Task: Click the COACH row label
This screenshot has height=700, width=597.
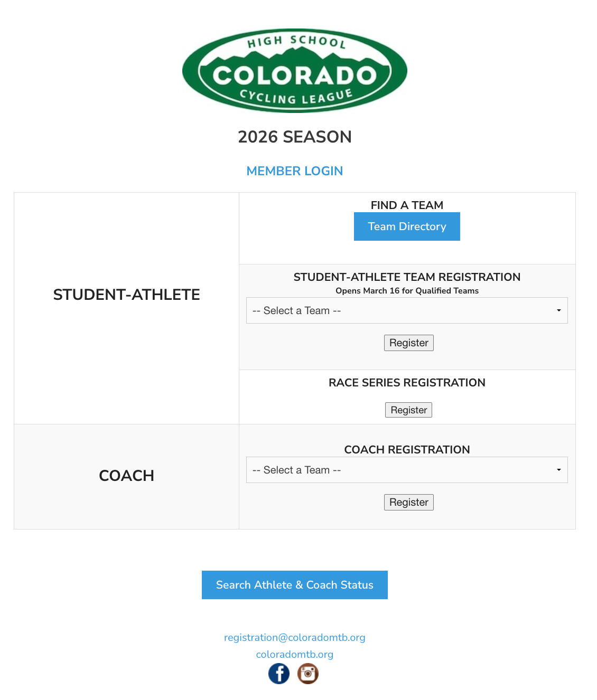Action: 127,476
